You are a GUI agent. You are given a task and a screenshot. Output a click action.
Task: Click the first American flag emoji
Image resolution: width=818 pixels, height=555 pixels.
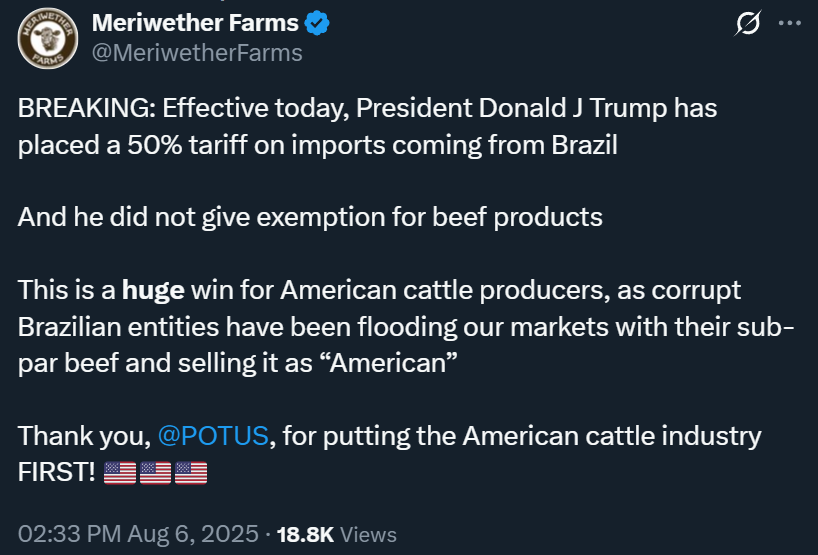[120, 472]
